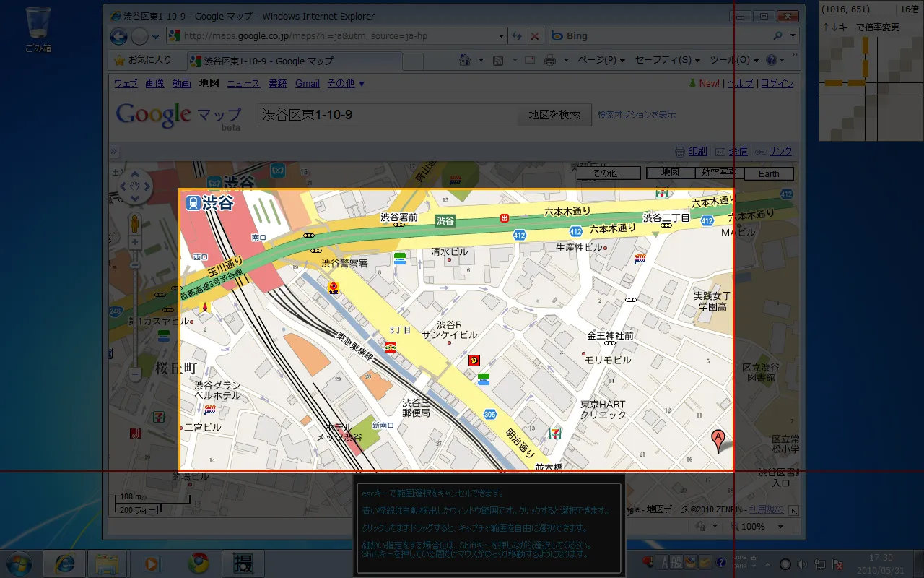Click the IE Help question mark icon

click(772, 60)
